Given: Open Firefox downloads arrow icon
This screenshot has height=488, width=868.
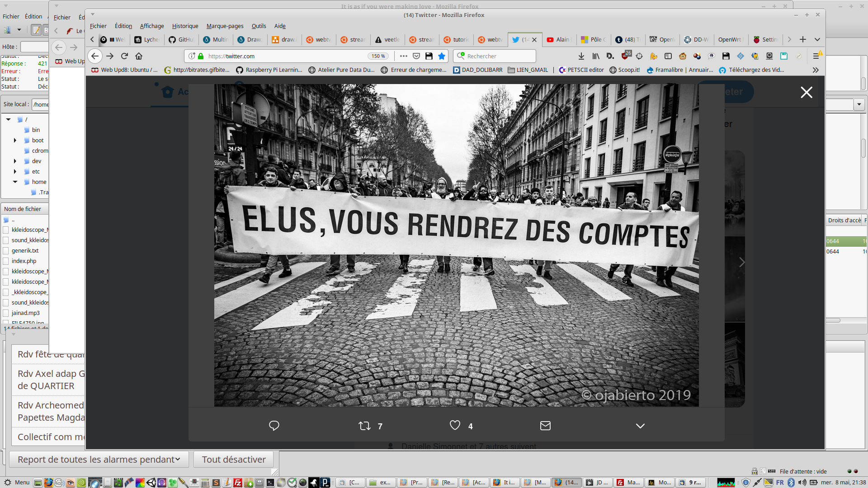Looking at the screenshot, I should [581, 56].
